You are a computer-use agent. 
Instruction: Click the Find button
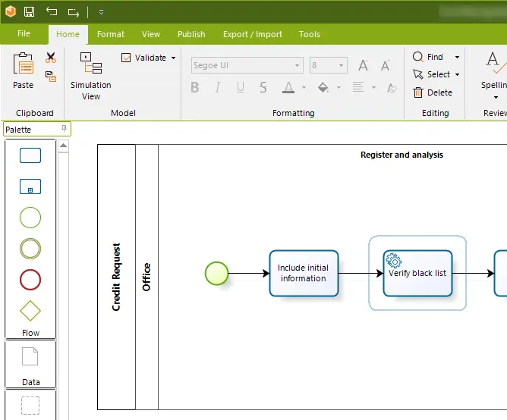(x=428, y=57)
